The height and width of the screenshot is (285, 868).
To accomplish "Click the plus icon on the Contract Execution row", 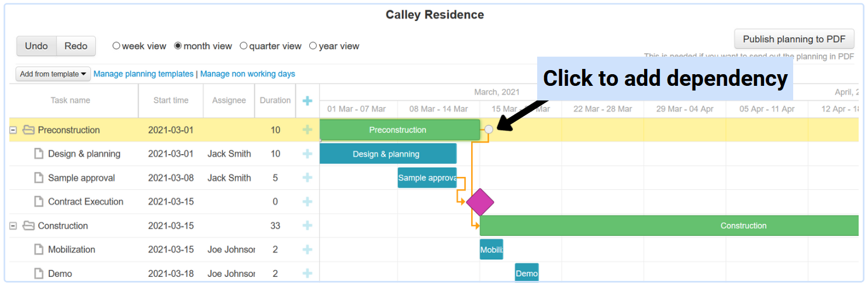I will pos(307,201).
